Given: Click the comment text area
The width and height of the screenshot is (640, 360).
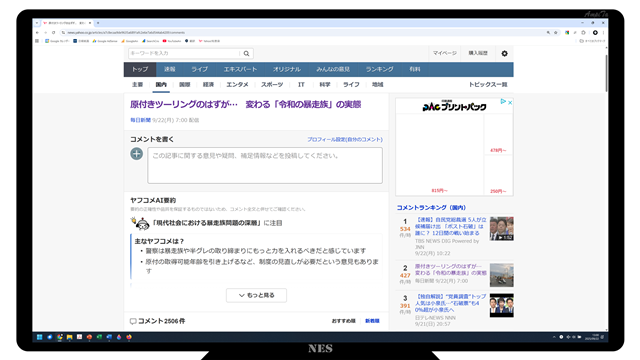Looking at the screenshot, I should (265, 165).
